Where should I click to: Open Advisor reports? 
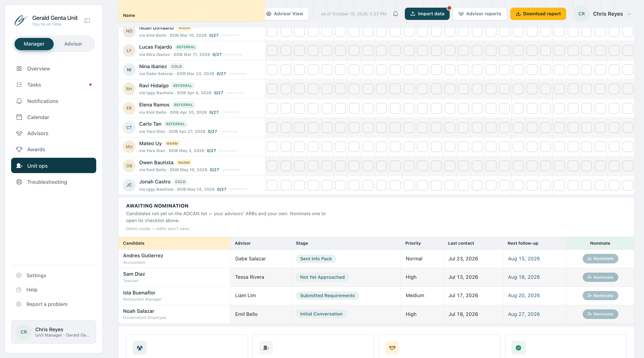coord(480,14)
